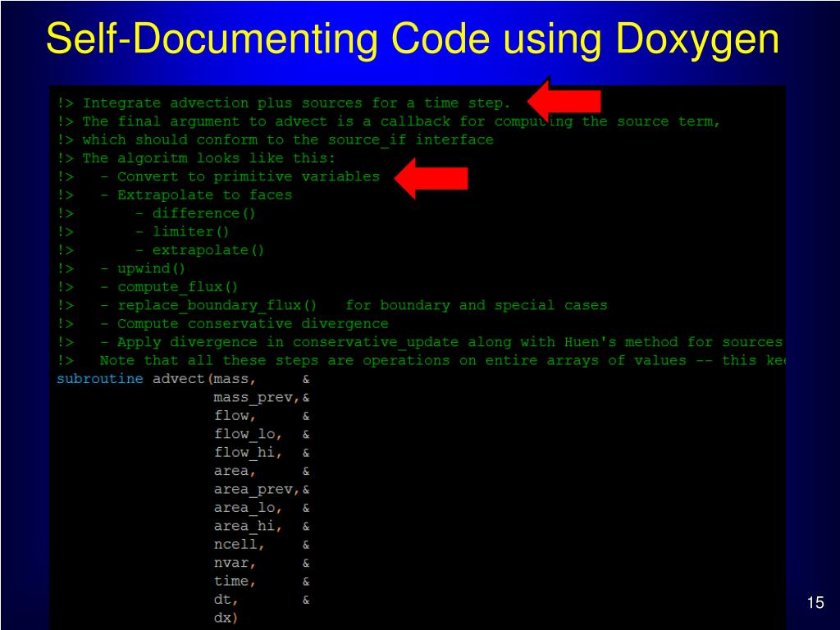Click the 'compute_flux()' bullet
The width and height of the screenshot is (840, 630).
tap(177, 287)
